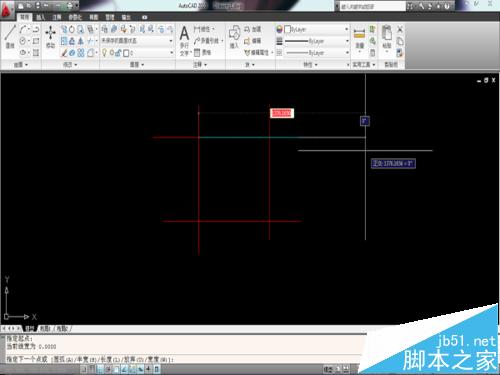Click the Linear dimension tool

(x=202, y=29)
